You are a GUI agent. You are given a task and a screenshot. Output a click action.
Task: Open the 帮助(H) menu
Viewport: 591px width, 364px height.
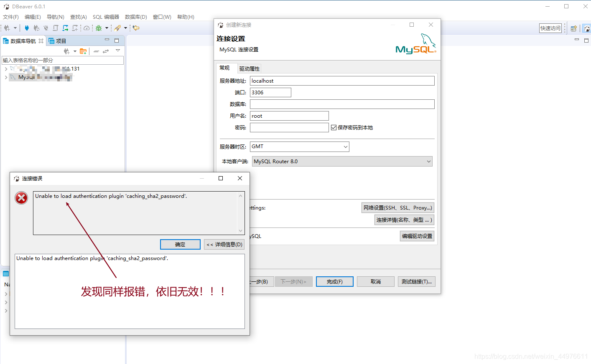point(186,17)
